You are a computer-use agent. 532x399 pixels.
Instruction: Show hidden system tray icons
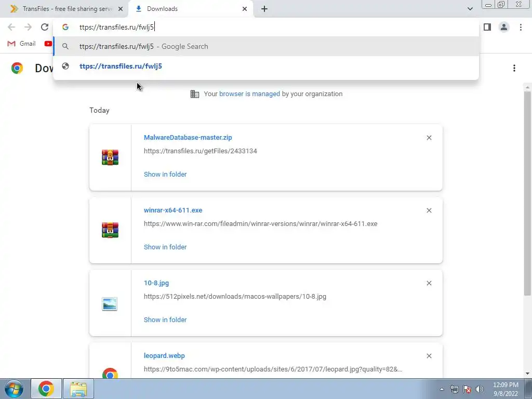click(x=442, y=389)
